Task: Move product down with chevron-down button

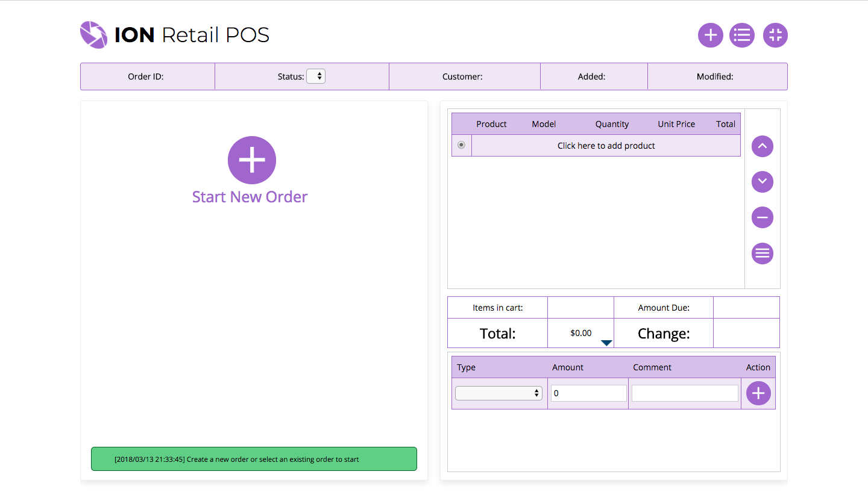Action: [x=762, y=181]
